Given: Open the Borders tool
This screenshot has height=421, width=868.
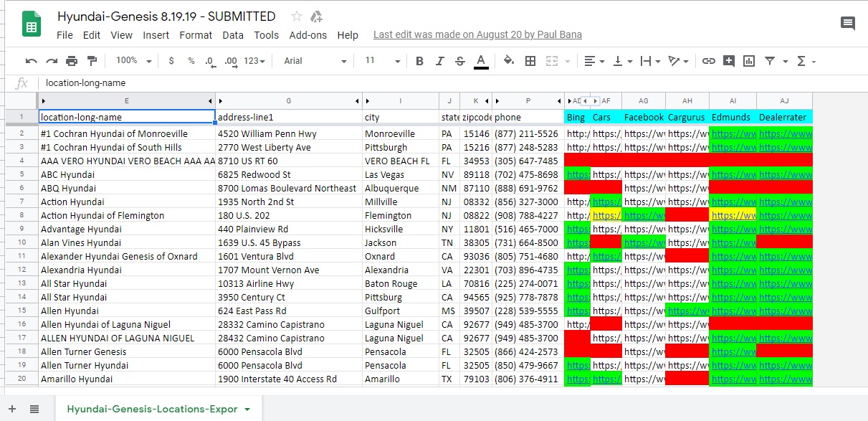Looking at the screenshot, I should [530, 61].
